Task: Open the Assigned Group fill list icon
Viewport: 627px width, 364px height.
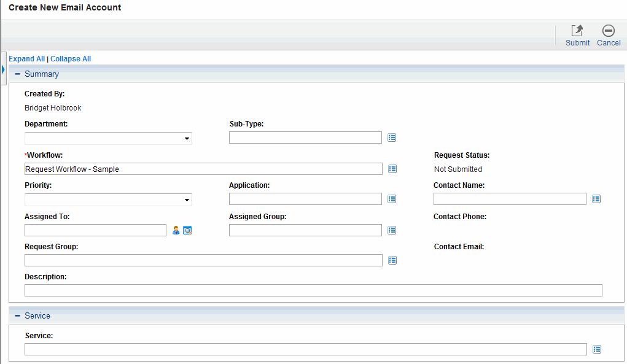Action: tap(392, 230)
